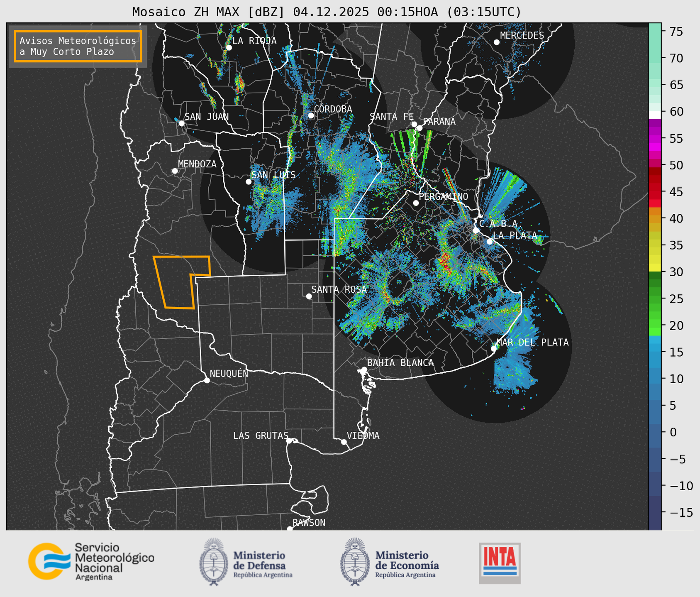The image size is (700, 597).
Task: Select the LAS GRUTAS city marker
Action: (x=289, y=441)
